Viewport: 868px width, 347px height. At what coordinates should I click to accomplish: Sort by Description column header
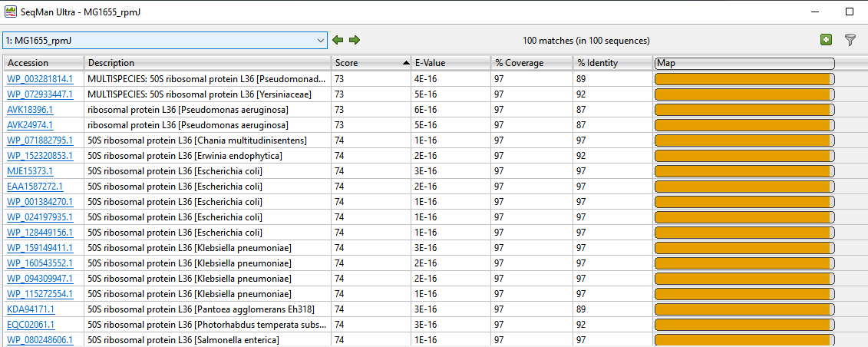pyautogui.click(x=207, y=63)
